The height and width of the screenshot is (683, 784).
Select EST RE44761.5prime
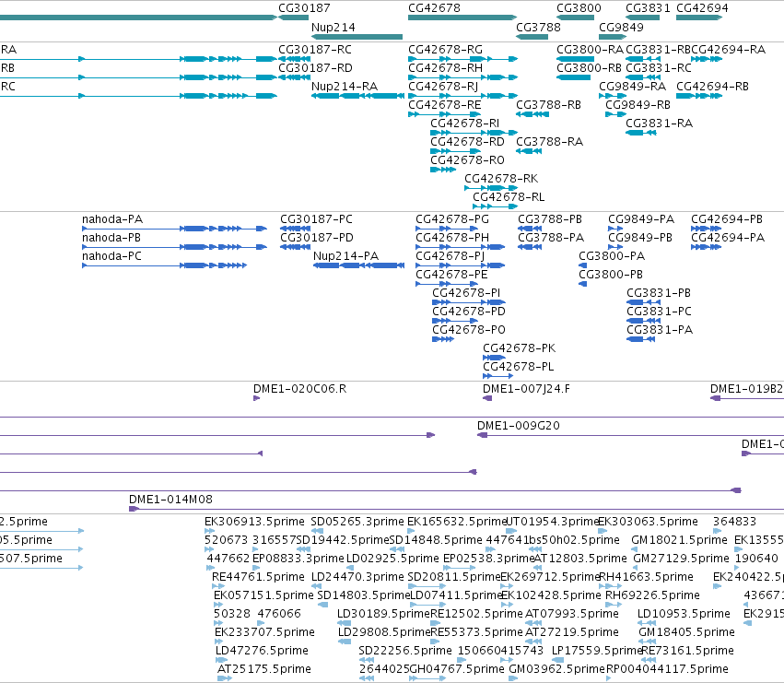218,586
